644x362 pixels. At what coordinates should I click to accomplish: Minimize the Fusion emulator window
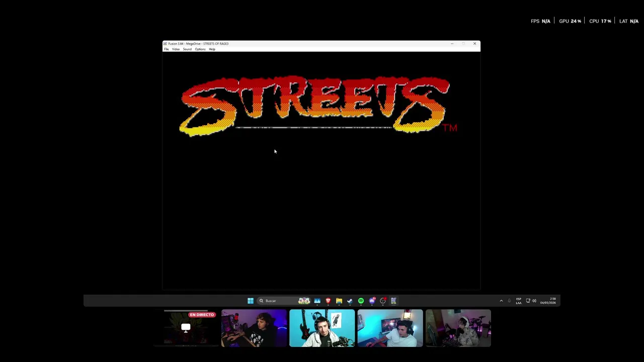452,44
